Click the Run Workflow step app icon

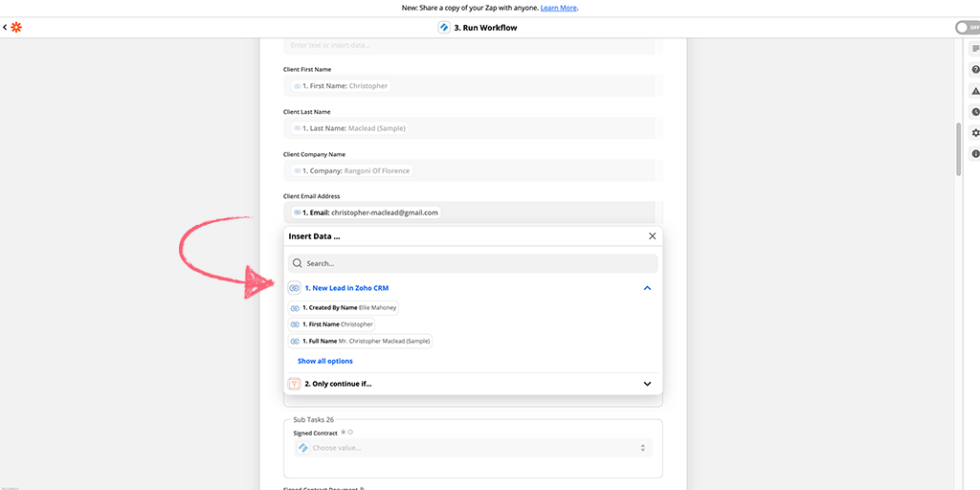(444, 28)
